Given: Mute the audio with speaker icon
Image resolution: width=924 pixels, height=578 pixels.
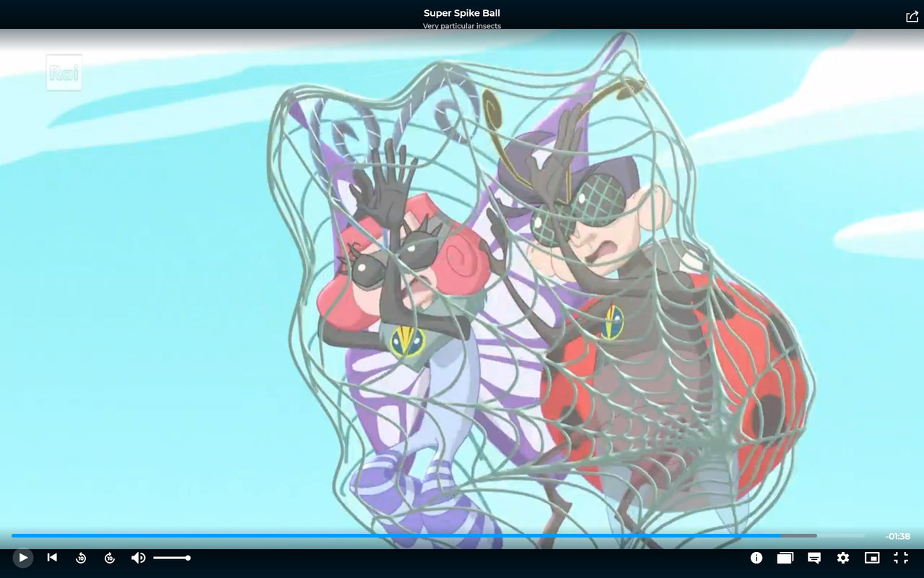Looking at the screenshot, I should pos(138,558).
